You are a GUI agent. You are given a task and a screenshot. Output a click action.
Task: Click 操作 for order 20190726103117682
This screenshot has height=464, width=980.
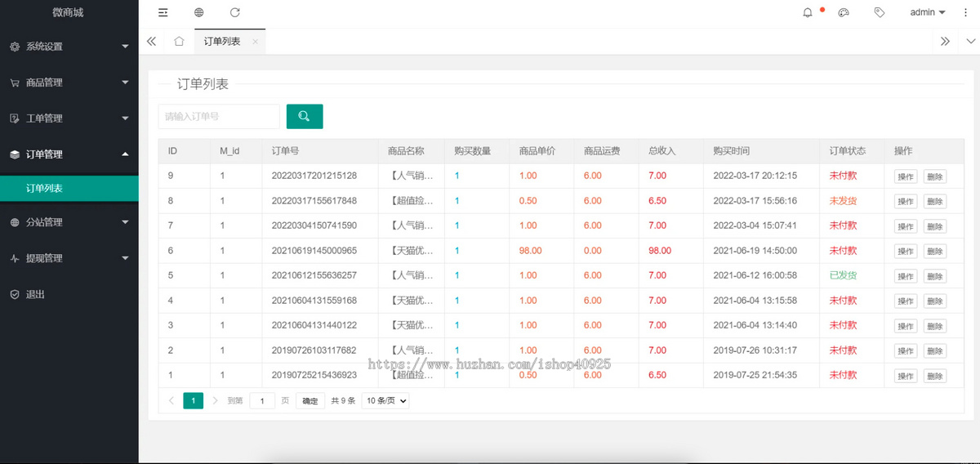point(906,351)
